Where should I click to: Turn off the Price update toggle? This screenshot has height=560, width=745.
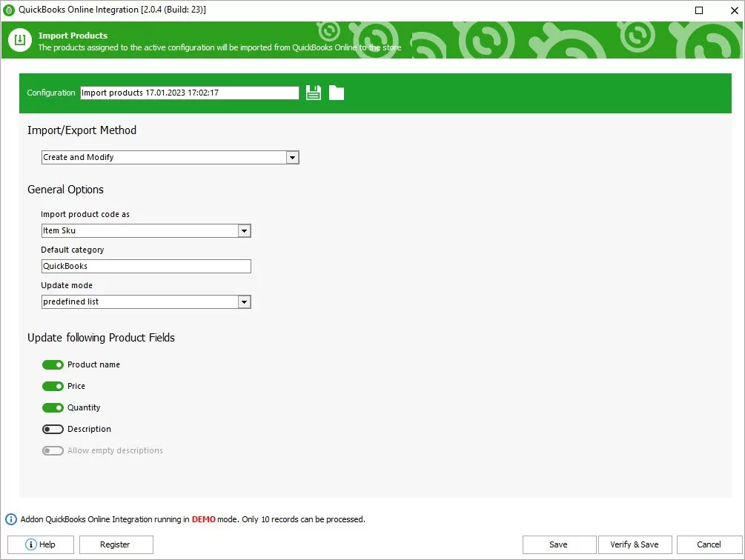pos(53,386)
